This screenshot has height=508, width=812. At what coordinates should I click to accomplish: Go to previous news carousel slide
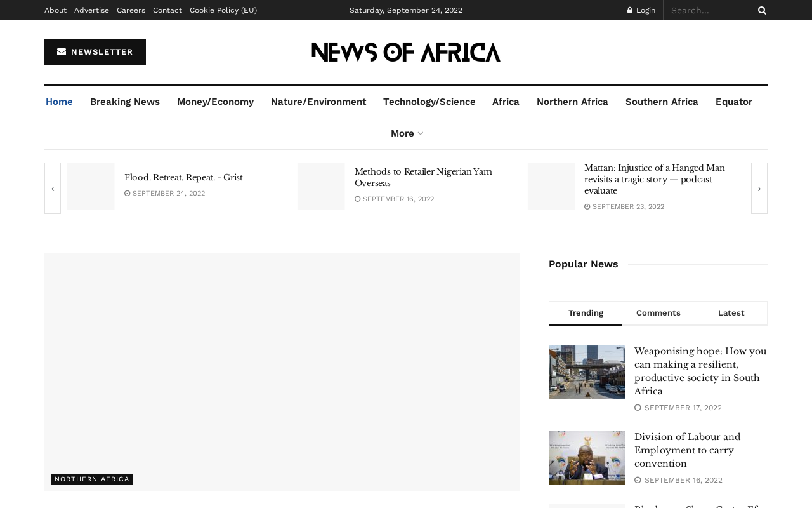coord(53,189)
